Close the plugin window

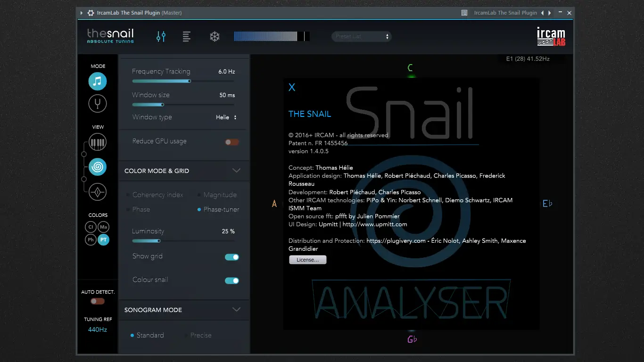[569, 13]
